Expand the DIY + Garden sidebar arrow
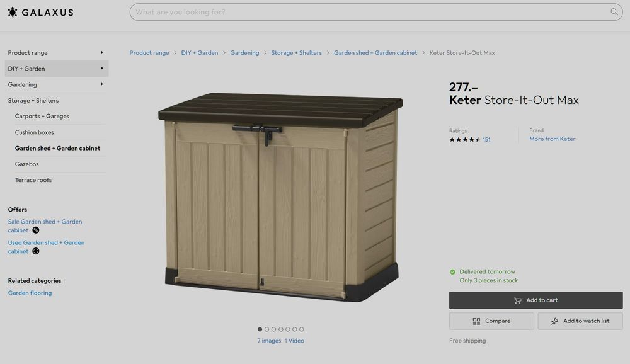630x364 pixels. point(102,68)
